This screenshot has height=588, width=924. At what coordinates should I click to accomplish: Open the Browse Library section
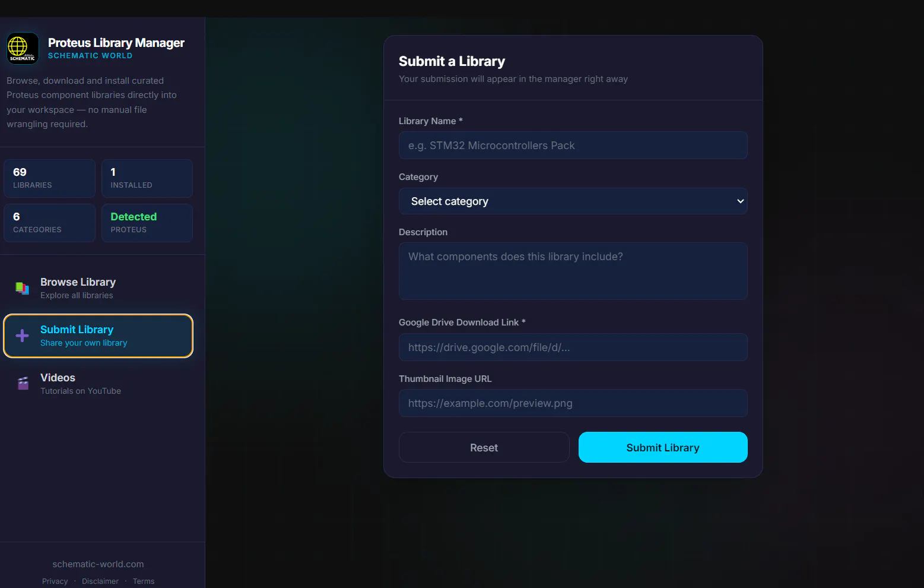[x=98, y=288]
